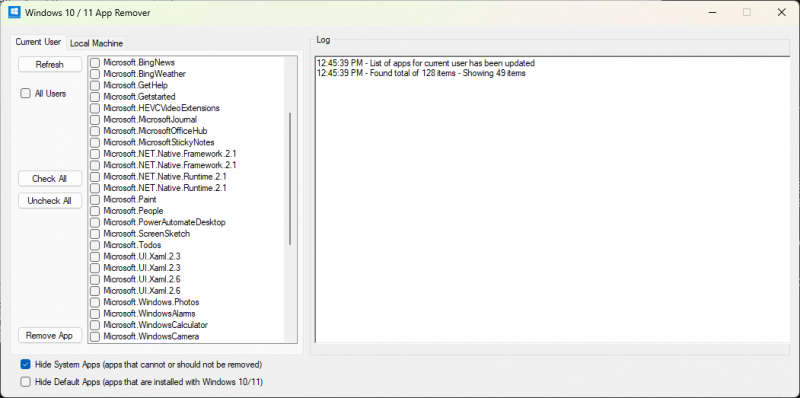Screen dimensions: 800x398
Task: Check the Microsoft.Paint app
Action: (95, 200)
